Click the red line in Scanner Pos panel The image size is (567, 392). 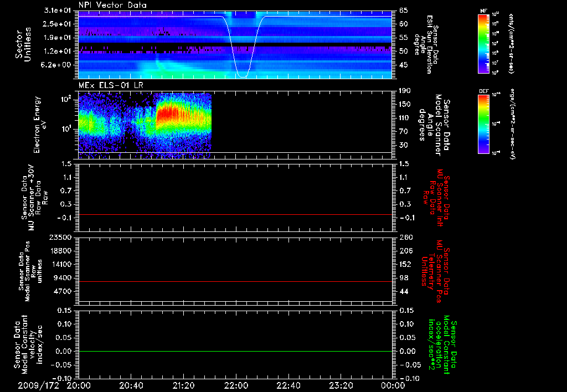[x=235, y=281]
